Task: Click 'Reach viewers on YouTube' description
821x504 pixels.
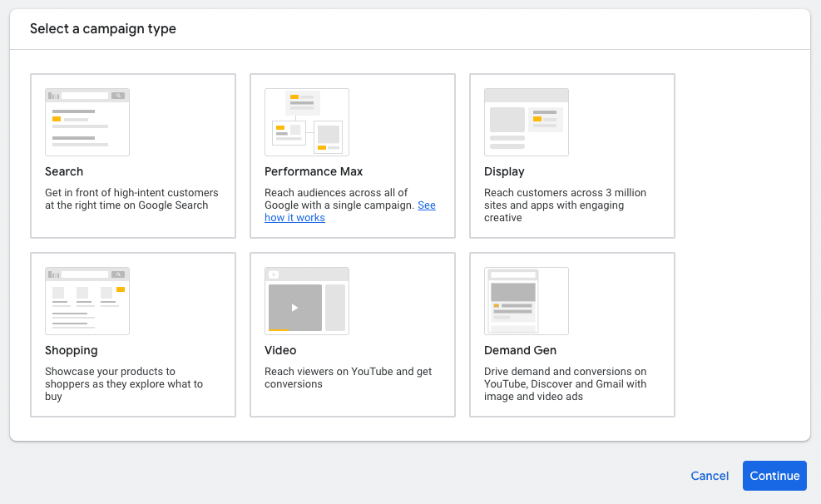Action: pyautogui.click(x=349, y=378)
